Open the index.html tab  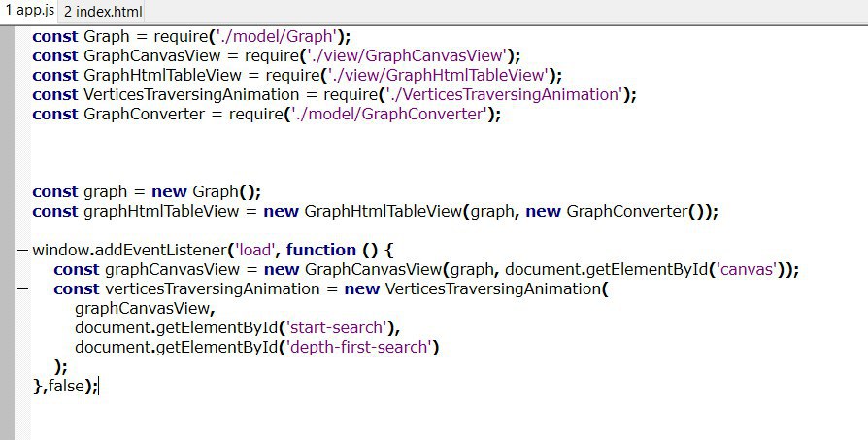(102, 11)
